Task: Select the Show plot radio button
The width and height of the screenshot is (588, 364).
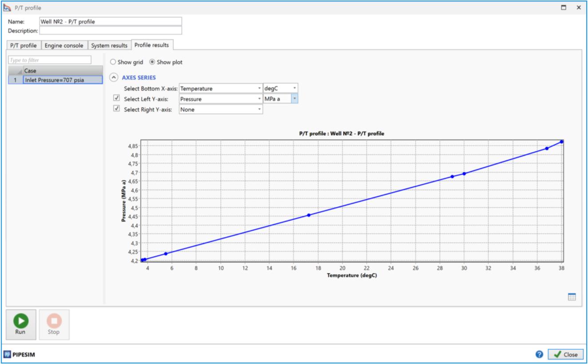Action: tap(152, 62)
